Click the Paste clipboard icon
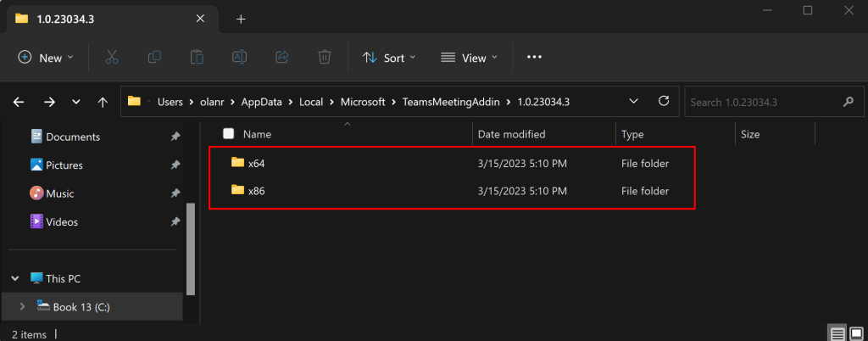The height and width of the screenshot is (341, 868). pyautogui.click(x=197, y=58)
